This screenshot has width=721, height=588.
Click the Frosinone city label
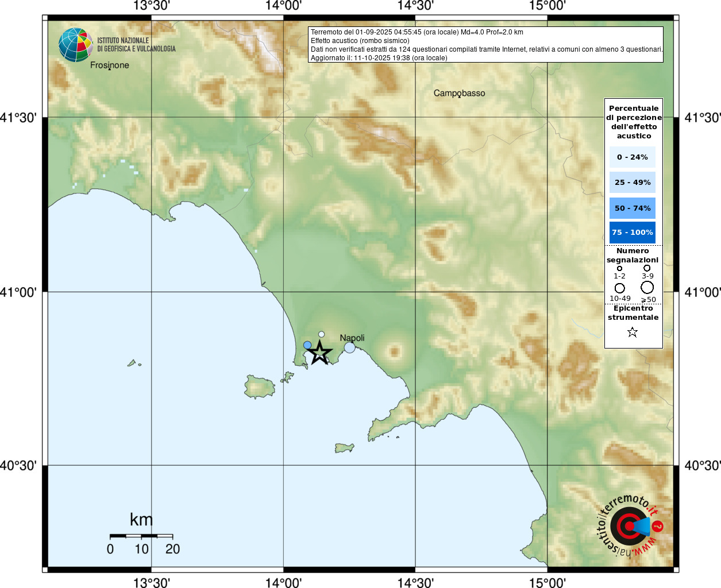click(109, 65)
